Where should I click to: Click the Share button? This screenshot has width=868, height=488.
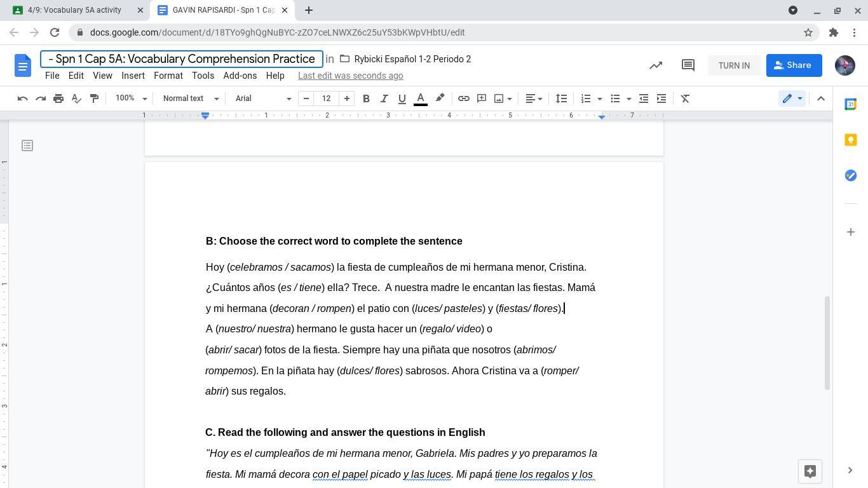click(x=794, y=65)
